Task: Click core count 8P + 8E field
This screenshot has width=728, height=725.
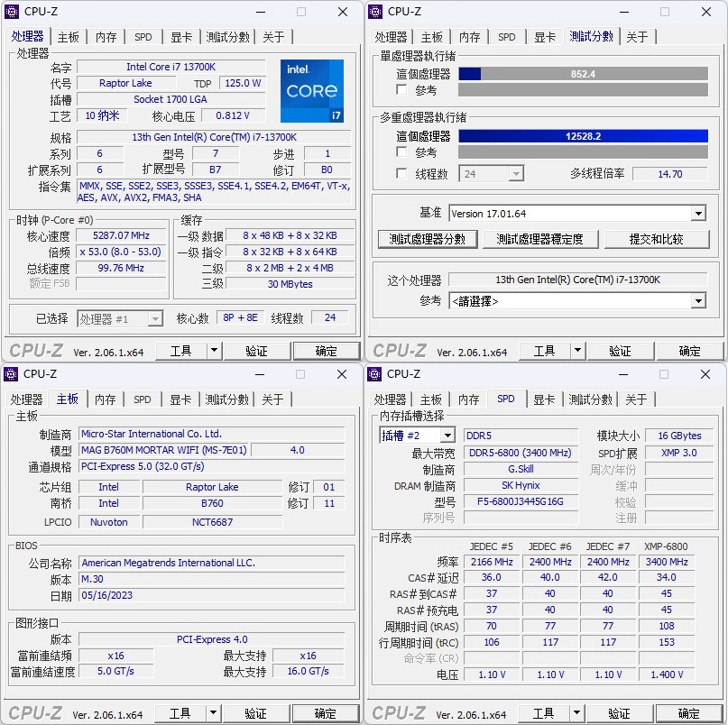Action: (240, 317)
